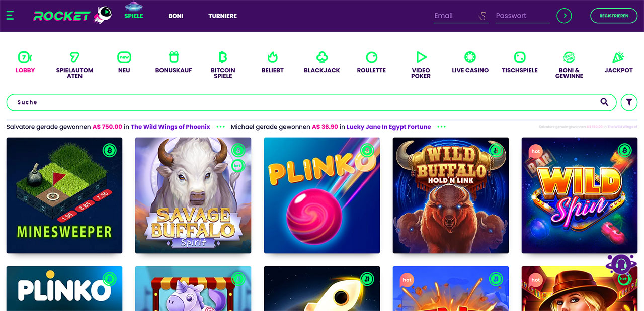Open the live support headset icon

622,265
